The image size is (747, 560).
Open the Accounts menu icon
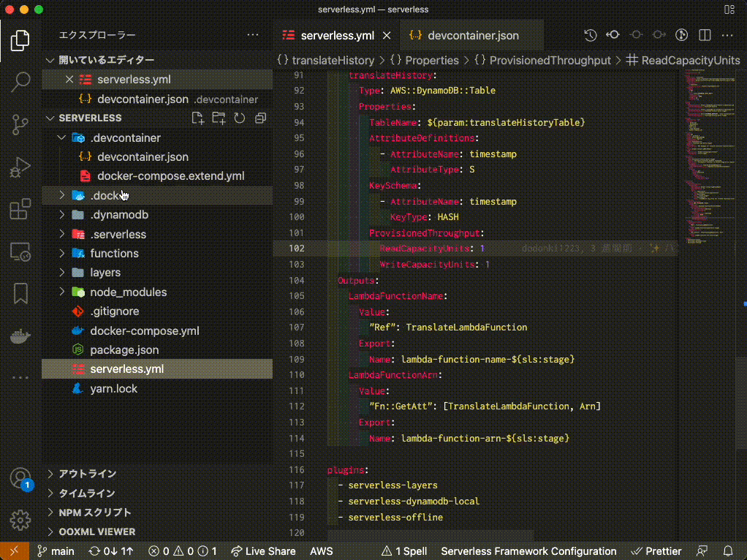coord(20,478)
